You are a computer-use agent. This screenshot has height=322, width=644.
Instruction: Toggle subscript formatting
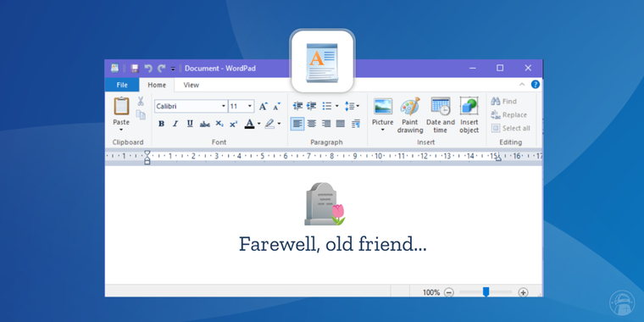(219, 124)
